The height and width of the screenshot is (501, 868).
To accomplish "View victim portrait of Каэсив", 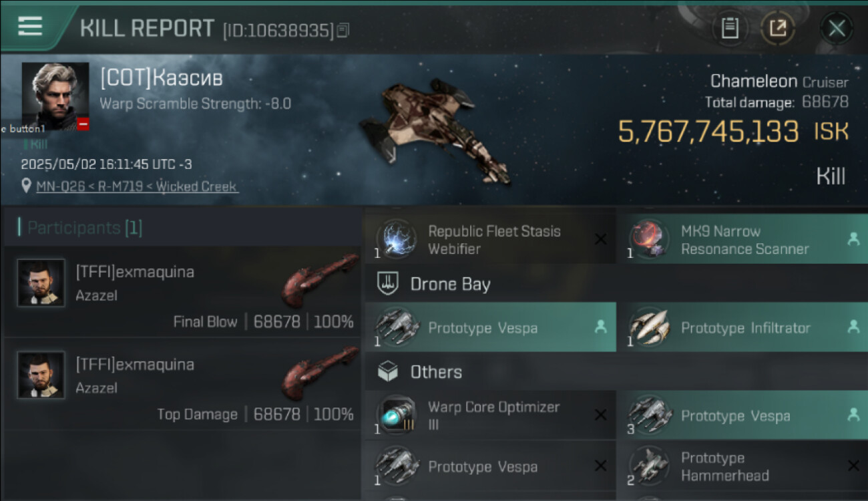I will (x=55, y=96).
